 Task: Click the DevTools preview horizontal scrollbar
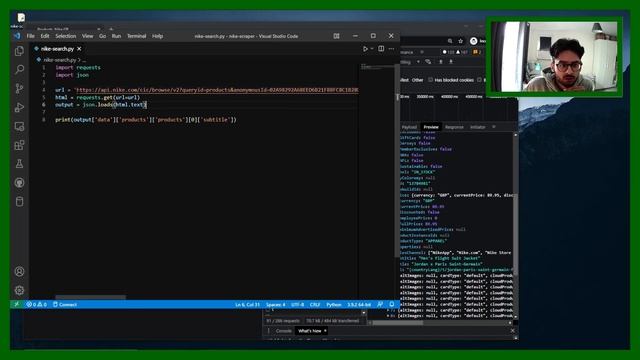(398, 322)
